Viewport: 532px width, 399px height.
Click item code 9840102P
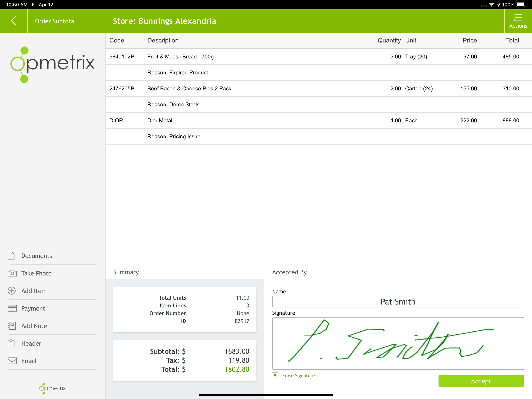pos(122,56)
